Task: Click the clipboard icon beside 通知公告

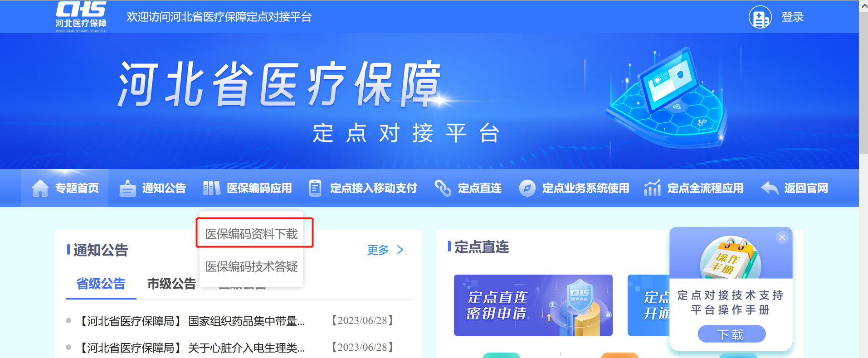Action: pos(127,188)
